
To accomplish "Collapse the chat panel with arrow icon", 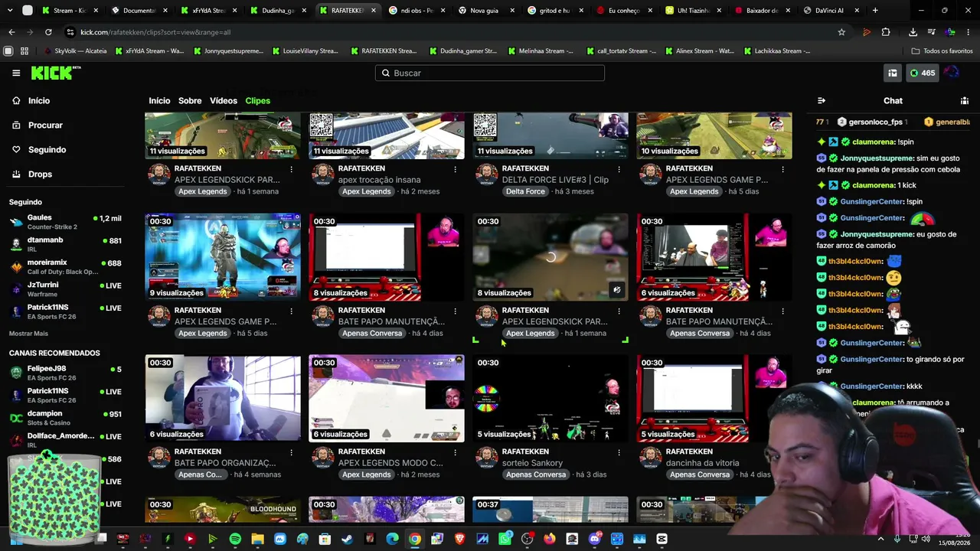I will [822, 100].
